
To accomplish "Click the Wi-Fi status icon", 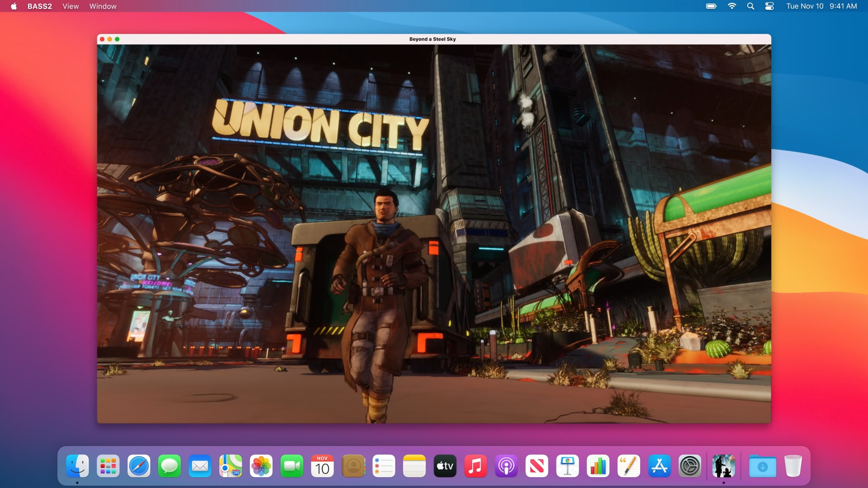I will coord(732,6).
